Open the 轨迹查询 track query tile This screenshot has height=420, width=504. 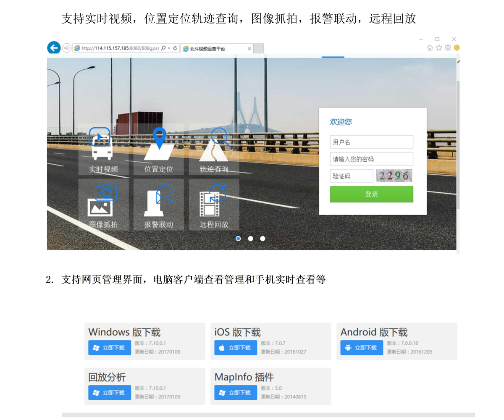point(214,150)
